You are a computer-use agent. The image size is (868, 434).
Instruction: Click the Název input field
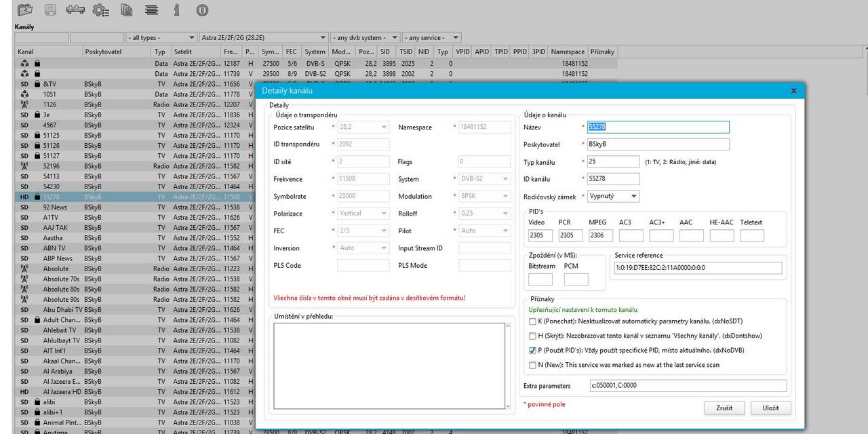point(658,127)
